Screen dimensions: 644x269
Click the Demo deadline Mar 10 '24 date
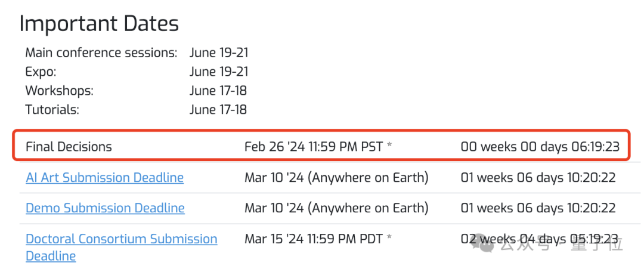[336, 208]
